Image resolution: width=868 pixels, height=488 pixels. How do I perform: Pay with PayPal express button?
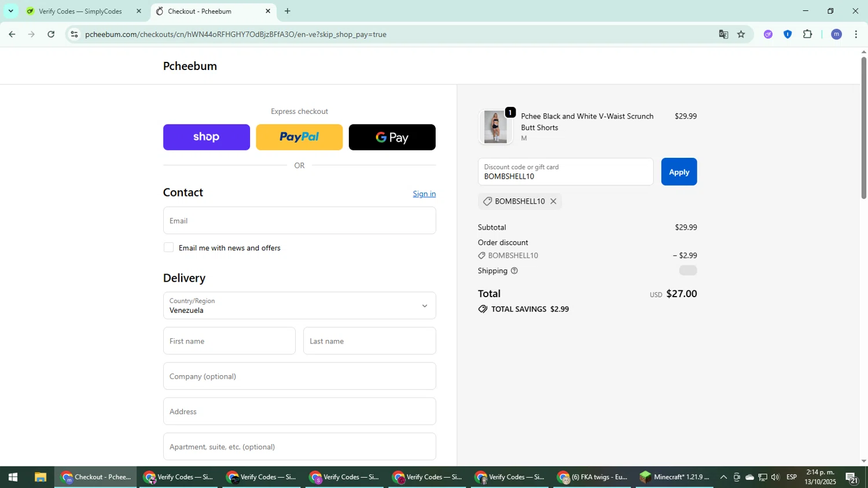pos(299,137)
